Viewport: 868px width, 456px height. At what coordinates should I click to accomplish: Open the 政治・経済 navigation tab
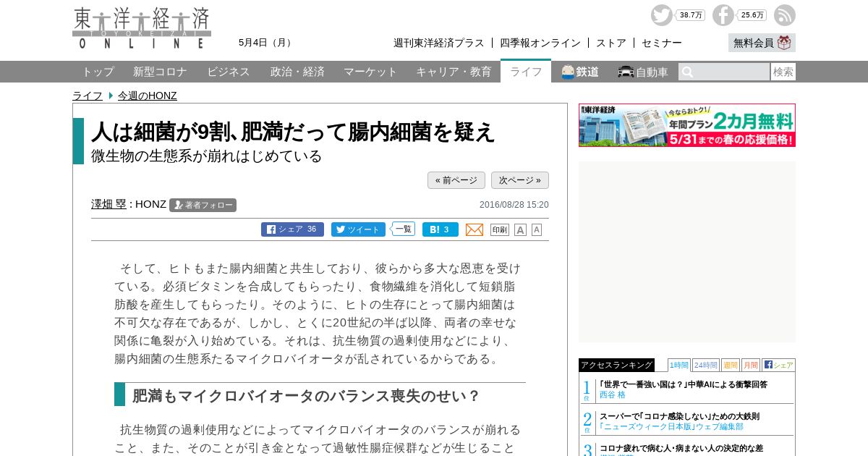click(297, 72)
